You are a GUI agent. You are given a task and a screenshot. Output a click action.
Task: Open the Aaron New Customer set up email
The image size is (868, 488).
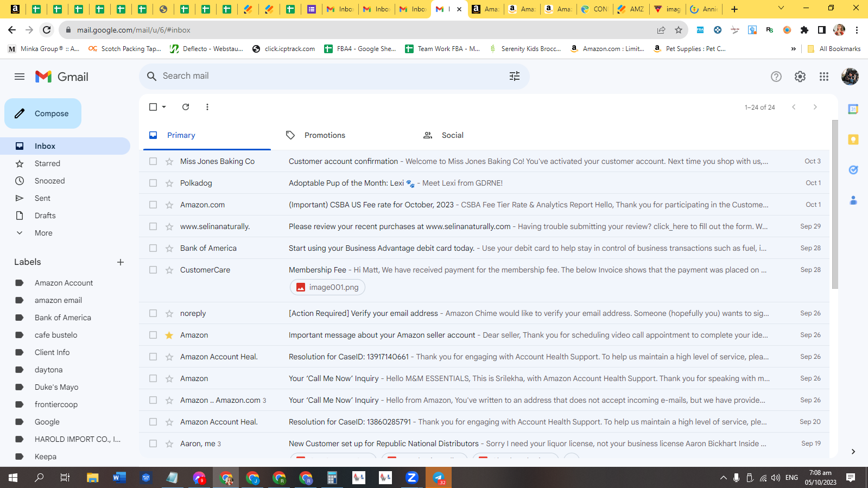tap(484, 443)
